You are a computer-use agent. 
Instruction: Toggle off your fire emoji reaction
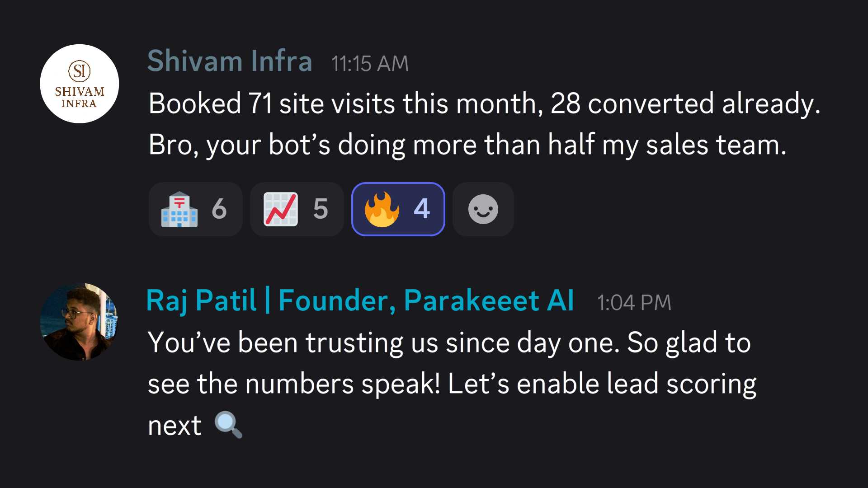(398, 209)
